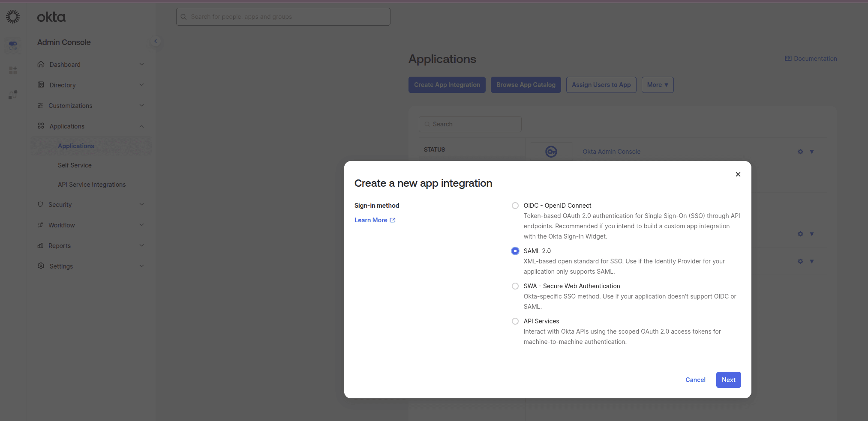Click the okta wordmark logo
The image size is (868, 421).
(x=51, y=17)
